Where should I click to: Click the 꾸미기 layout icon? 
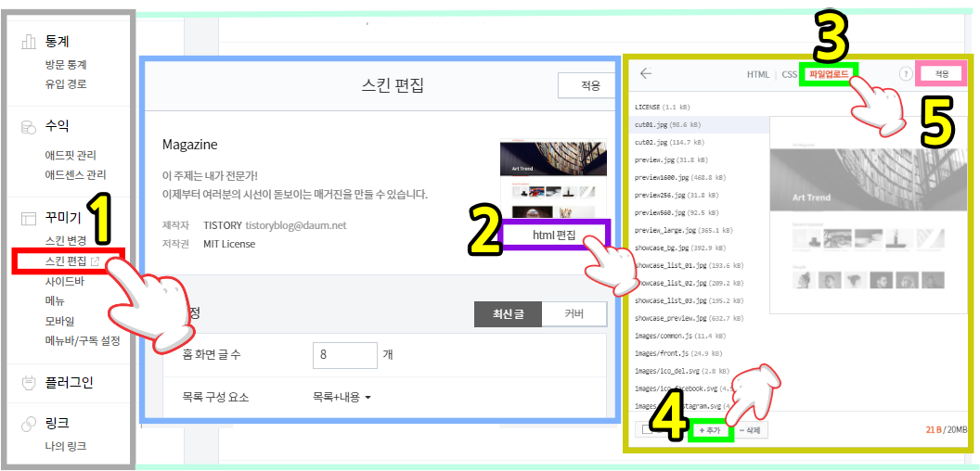tap(29, 218)
